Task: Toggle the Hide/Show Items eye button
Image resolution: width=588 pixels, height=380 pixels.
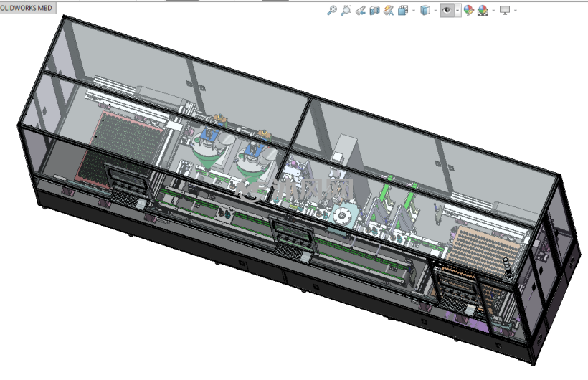Action: [447, 11]
